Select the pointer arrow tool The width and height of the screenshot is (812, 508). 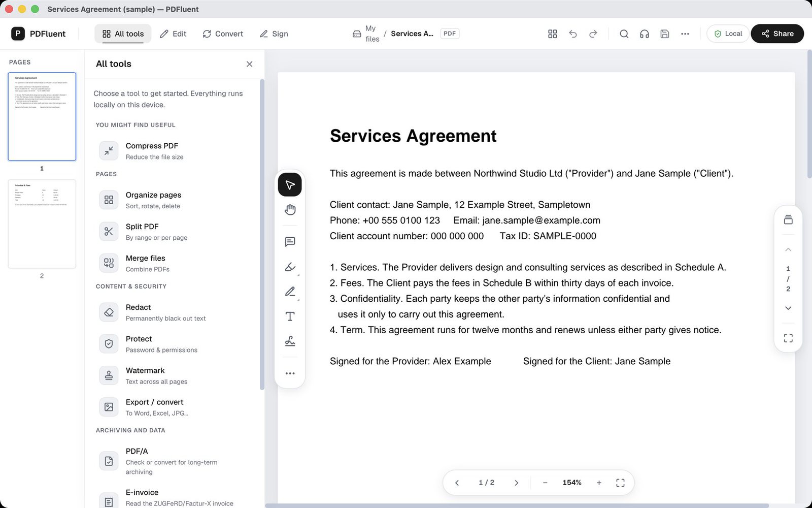point(290,184)
